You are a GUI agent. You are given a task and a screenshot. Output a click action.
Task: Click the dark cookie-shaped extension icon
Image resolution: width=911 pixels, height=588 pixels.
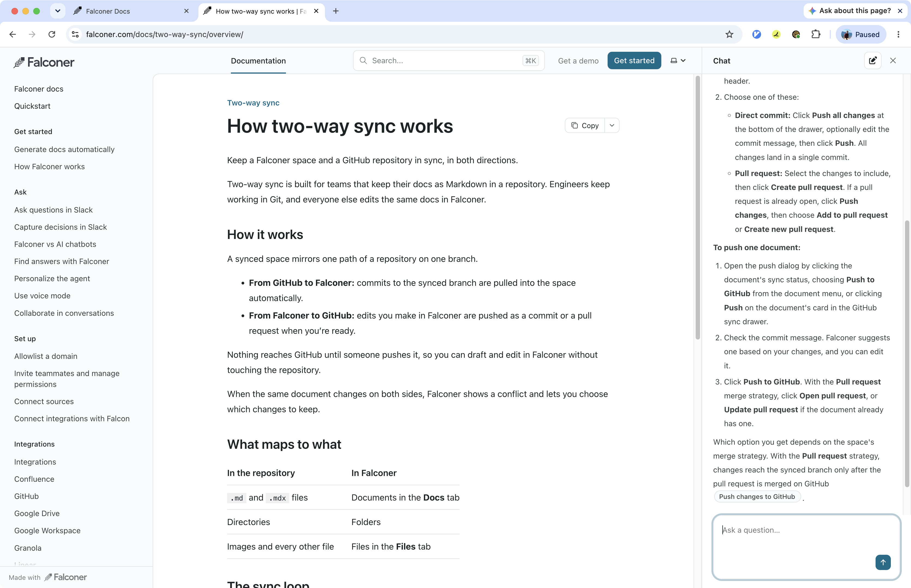[x=796, y=34]
